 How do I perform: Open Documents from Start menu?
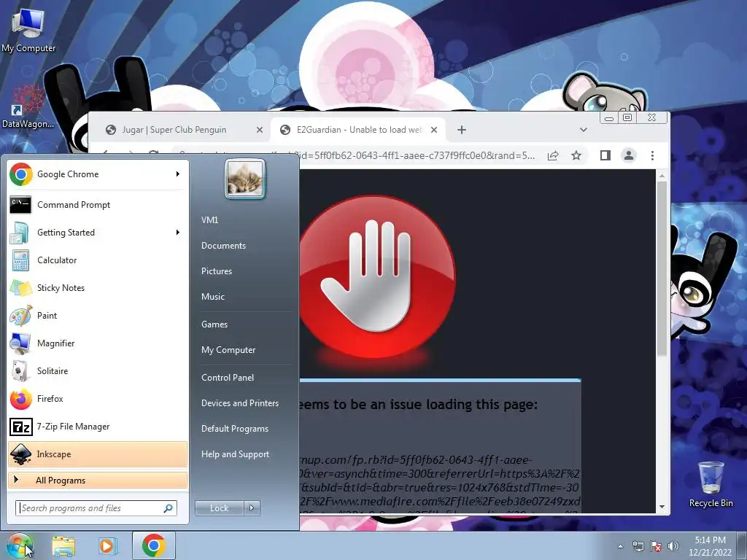tap(223, 246)
